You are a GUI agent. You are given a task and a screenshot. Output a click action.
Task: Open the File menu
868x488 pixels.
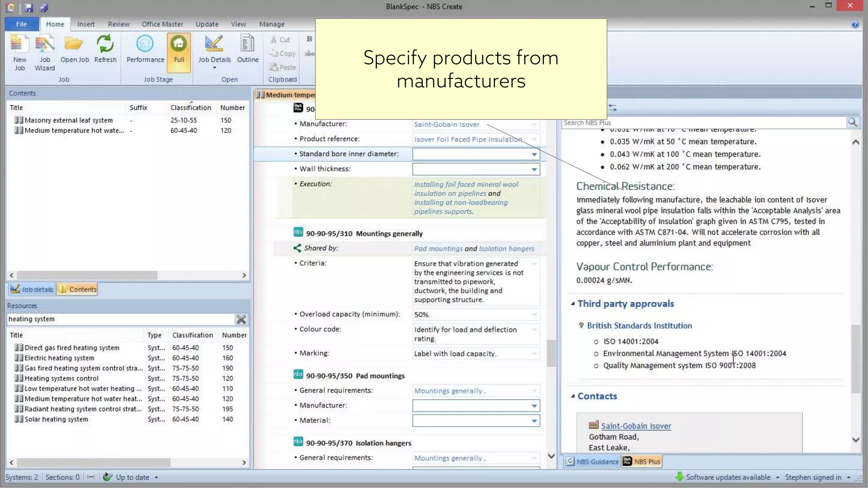coord(22,24)
